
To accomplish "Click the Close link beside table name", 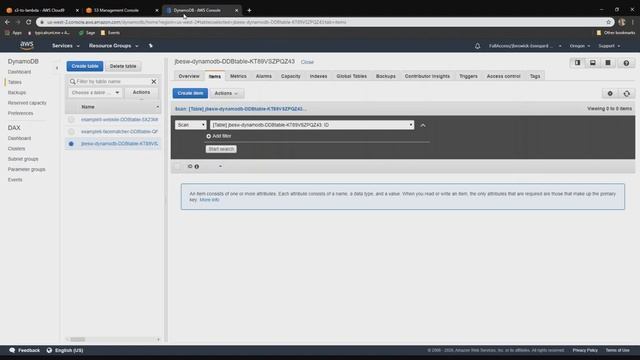I will pyautogui.click(x=307, y=62).
